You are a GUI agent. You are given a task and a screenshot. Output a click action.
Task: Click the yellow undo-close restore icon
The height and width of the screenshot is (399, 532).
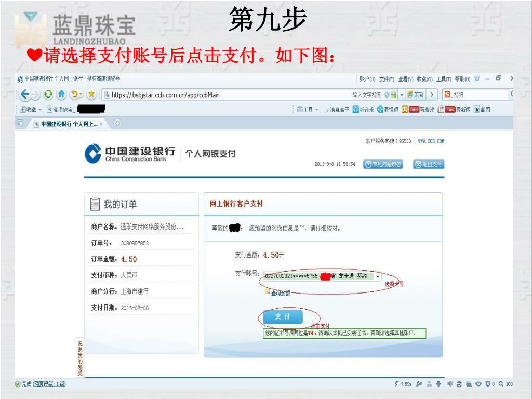pos(75,94)
